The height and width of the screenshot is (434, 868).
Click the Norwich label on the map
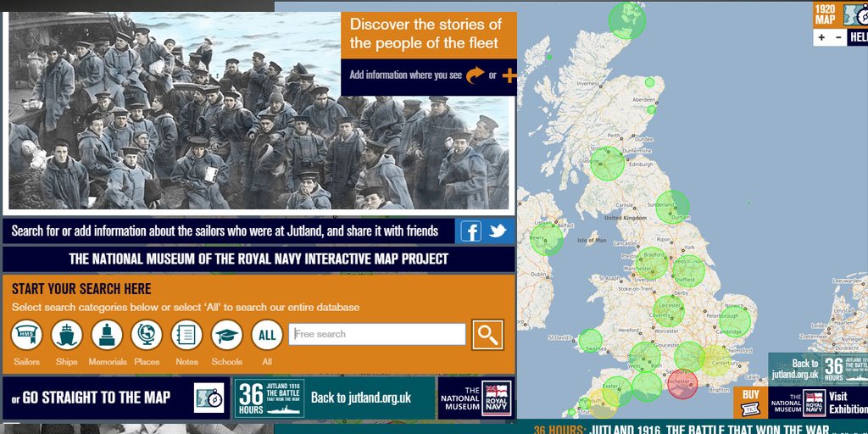tap(735, 305)
